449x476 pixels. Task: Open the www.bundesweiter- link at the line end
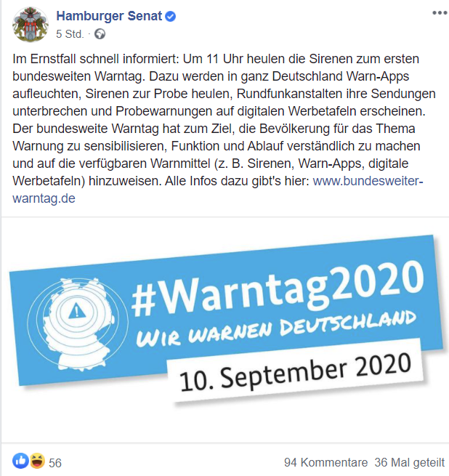click(368, 181)
